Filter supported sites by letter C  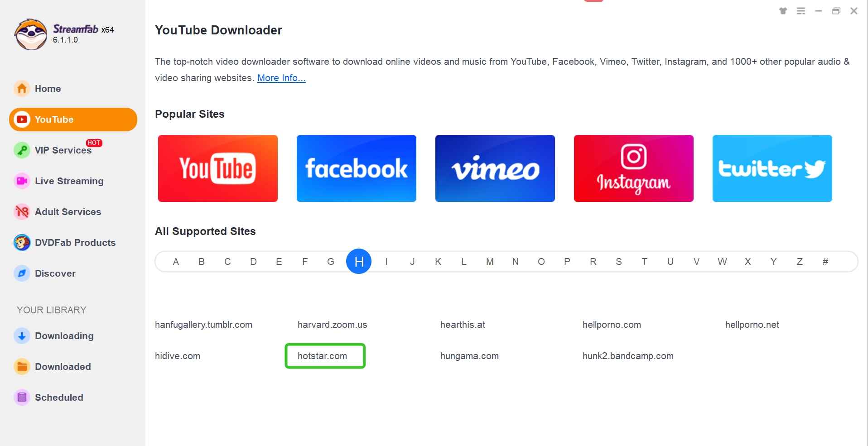pyautogui.click(x=227, y=262)
